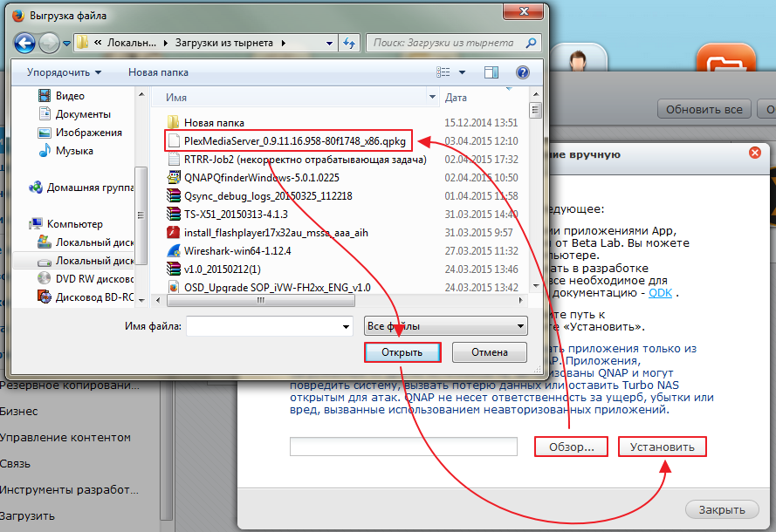Open "Резервное копировани..." category

[70, 385]
